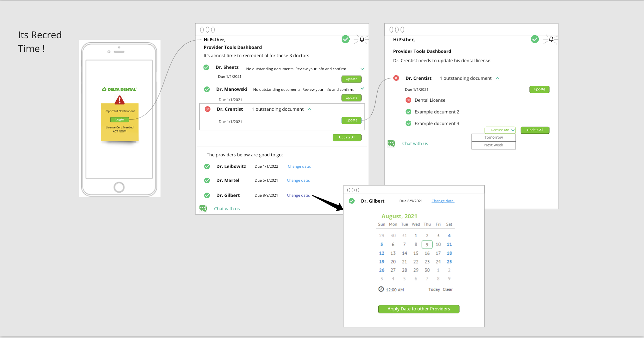Click green check beside Dr. Gilbert in left dashboard
644x338 pixels.
coord(207,195)
